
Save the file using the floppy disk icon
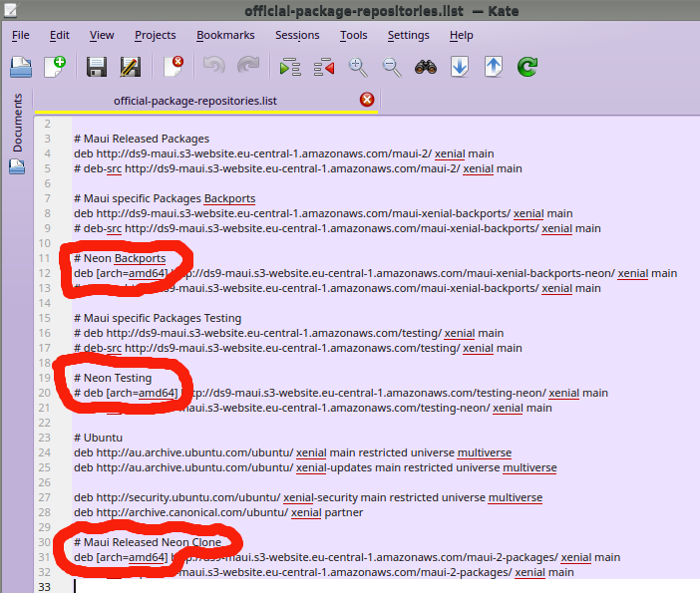96,67
